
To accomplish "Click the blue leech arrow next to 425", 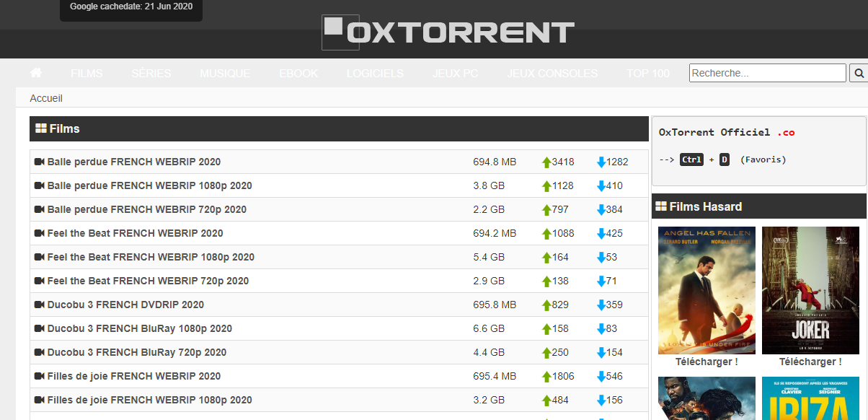I will pyautogui.click(x=601, y=234).
